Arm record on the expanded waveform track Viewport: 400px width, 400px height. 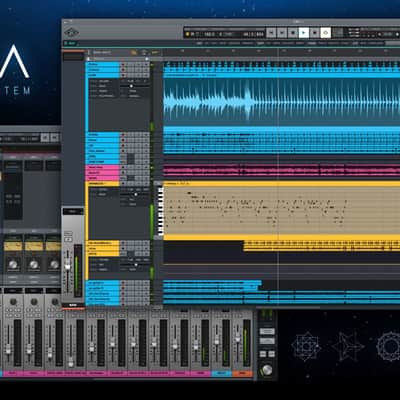(123, 76)
